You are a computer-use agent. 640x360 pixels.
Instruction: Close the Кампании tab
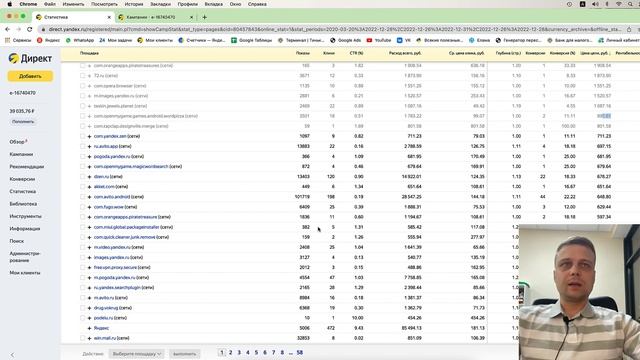click(191, 17)
